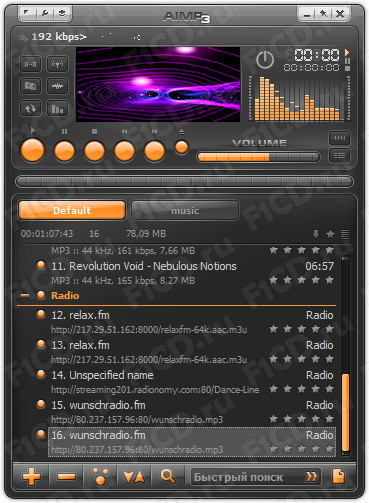Toggle the repeat playback mode button

(x=31, y=108)
